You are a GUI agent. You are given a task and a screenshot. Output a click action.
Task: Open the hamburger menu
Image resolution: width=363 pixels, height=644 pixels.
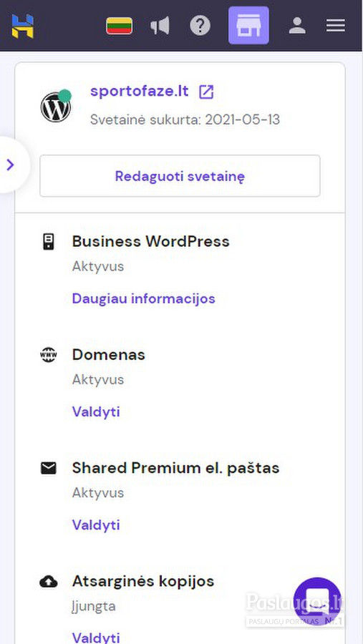pos(336,26)
